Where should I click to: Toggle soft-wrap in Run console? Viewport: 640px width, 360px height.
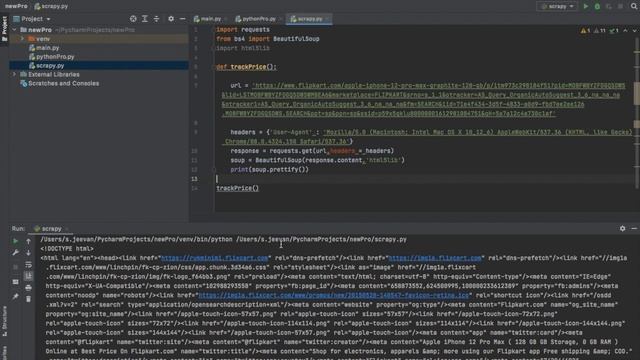pyautogui.click(x=28, y=264)
